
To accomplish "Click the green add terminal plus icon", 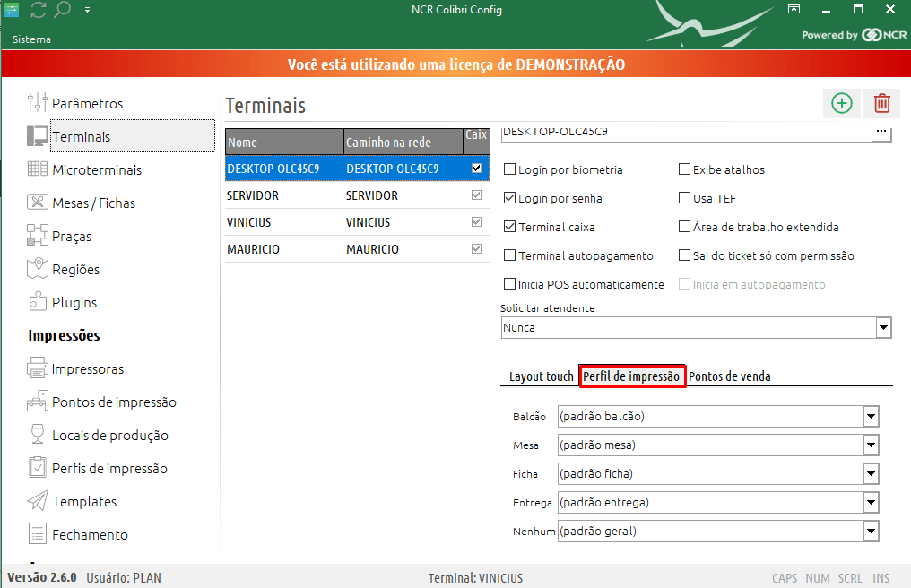I will [842, 103].
